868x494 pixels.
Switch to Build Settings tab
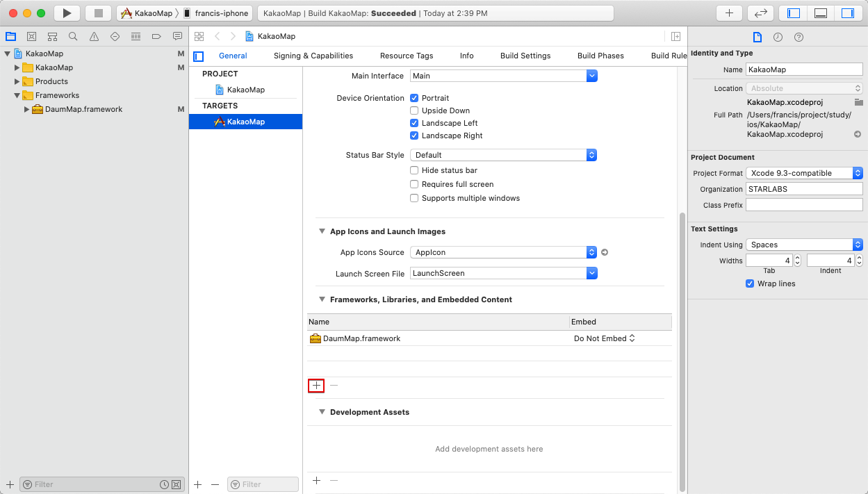(x=525, y=56)
